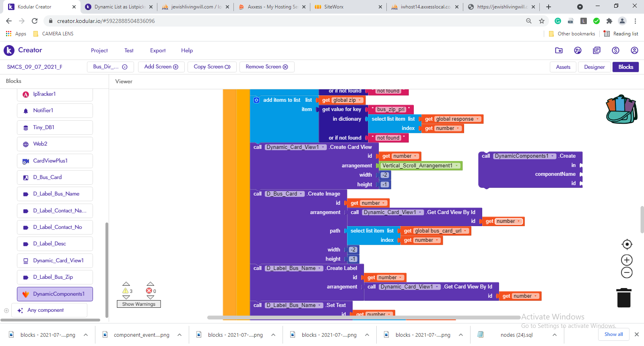Open the Export menu
644x346 pixels.
pyautogui.click(x=158, y=50)
